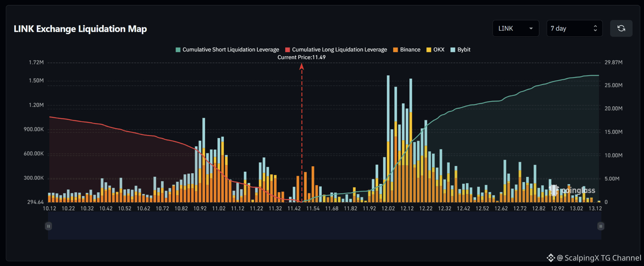
Task: Toggle the OKX legend series
Action: tap(435, 50)
